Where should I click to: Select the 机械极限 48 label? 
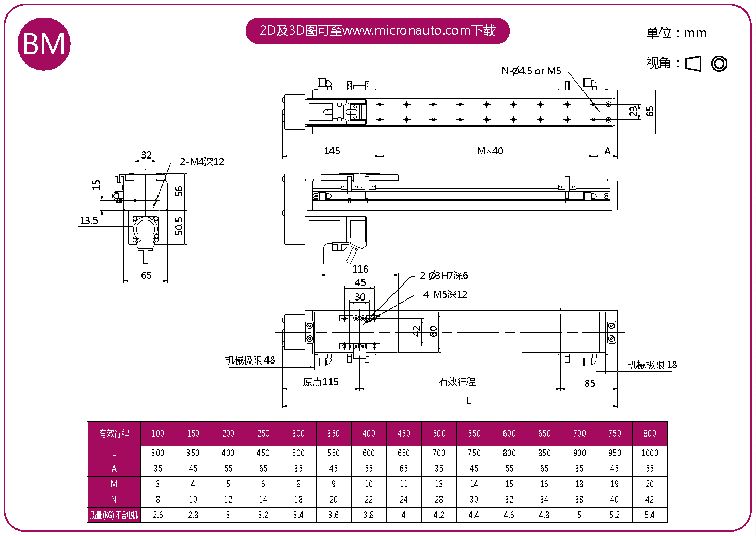250,360
